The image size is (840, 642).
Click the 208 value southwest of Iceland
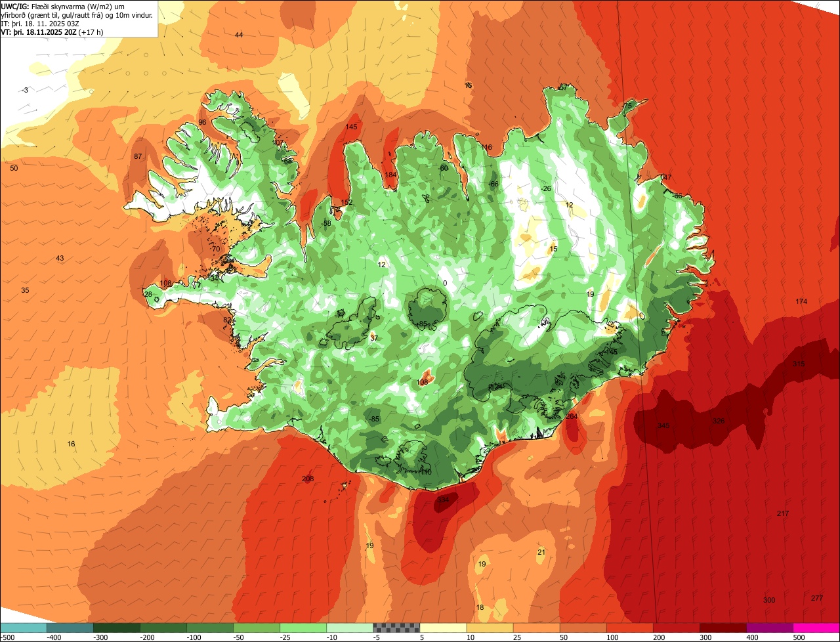(308, 479)
